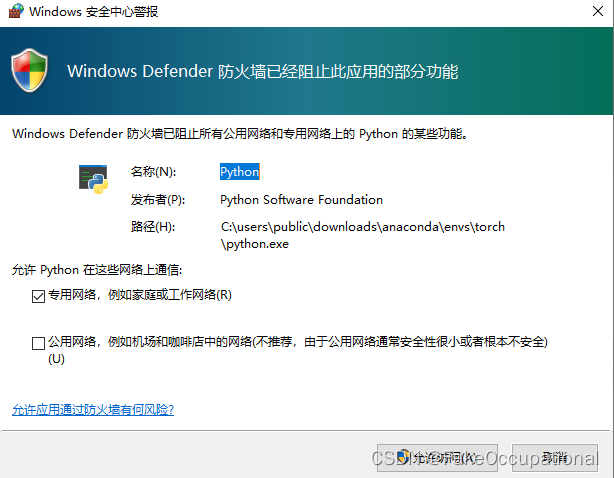The height and width of the screenshot is (478, 614).
Task: Click the 名称(N) label
Action: 154,172
